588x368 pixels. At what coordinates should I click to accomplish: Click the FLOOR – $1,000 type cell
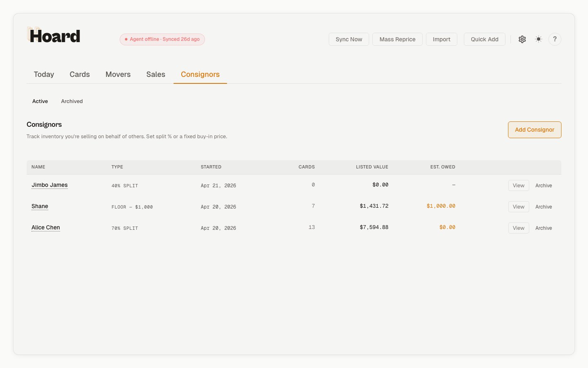[132, 207]
